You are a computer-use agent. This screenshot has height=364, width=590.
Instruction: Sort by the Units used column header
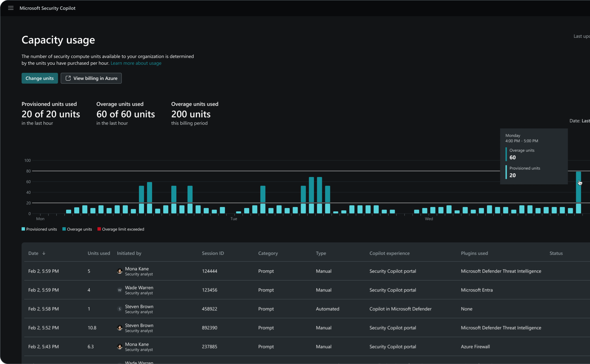pos(98,253)
